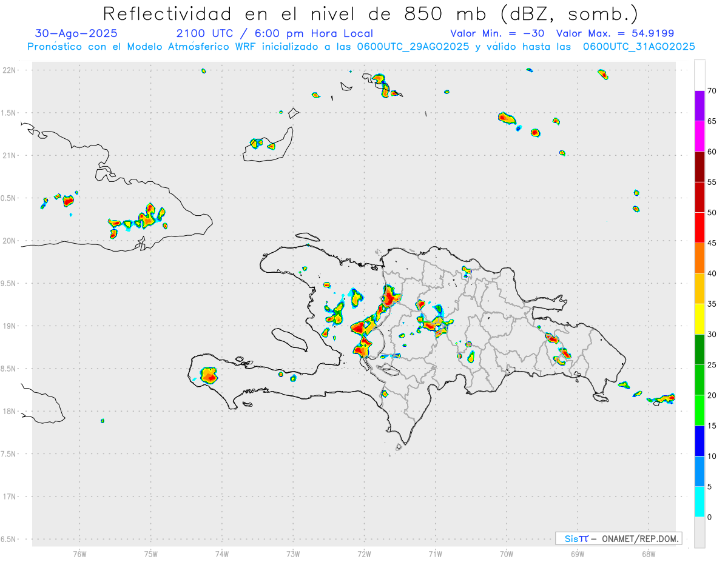Click the longitude axis label '72W'
The width and height of the screenshot is (728, 562).
point(365,554)
